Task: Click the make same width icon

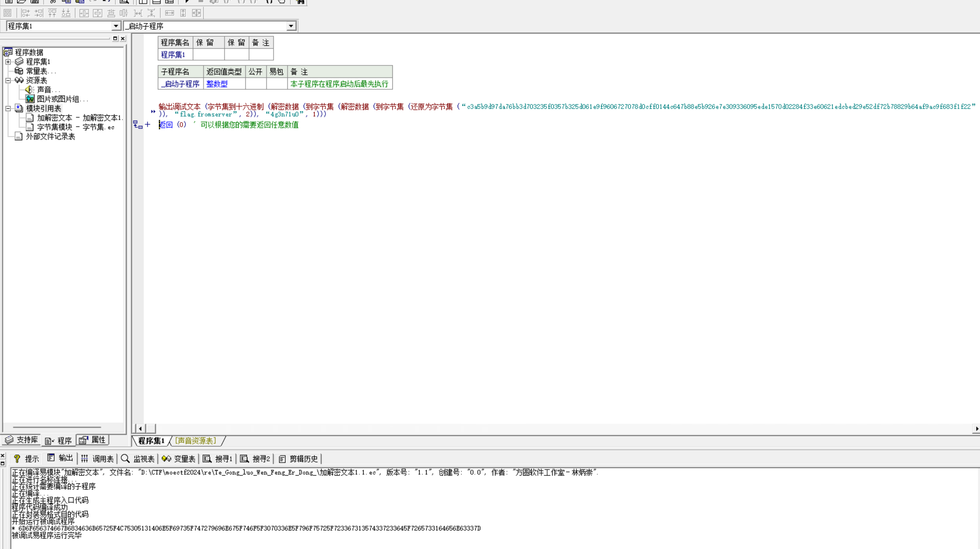Action: coord(170,13)
